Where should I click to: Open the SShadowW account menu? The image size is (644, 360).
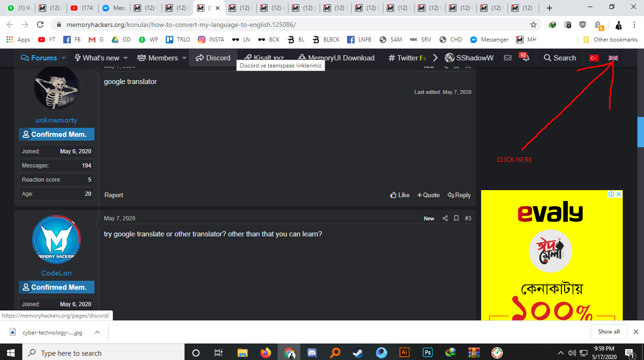click(x=469, y=58)
